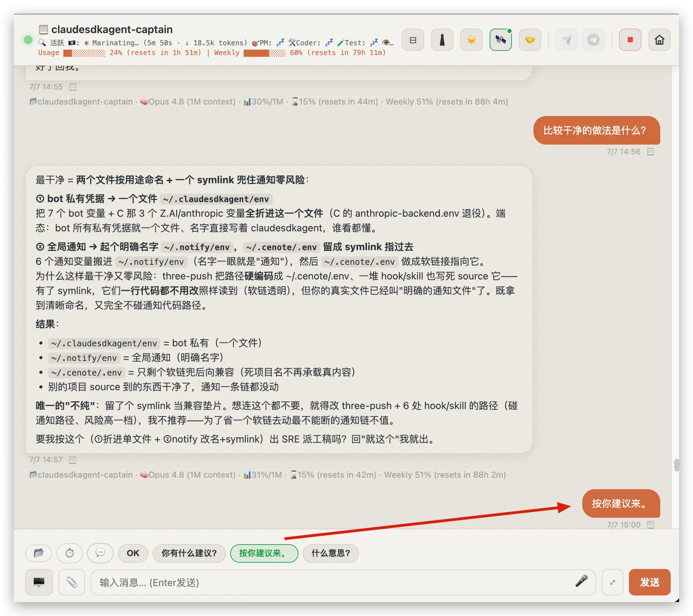The height and width of the screenshot is (616, 693).
Task: Click the eye icon in status line
Action: [x=386, y=43]
